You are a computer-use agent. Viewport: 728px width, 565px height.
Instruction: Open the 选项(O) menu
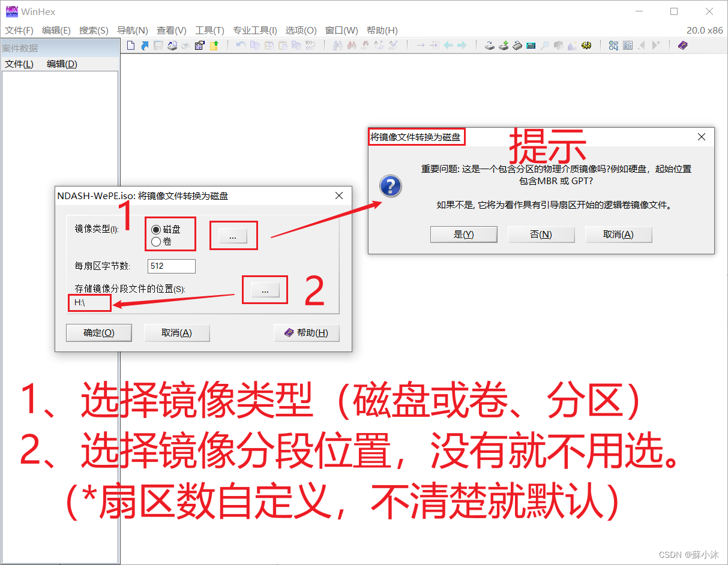[301, 31]
